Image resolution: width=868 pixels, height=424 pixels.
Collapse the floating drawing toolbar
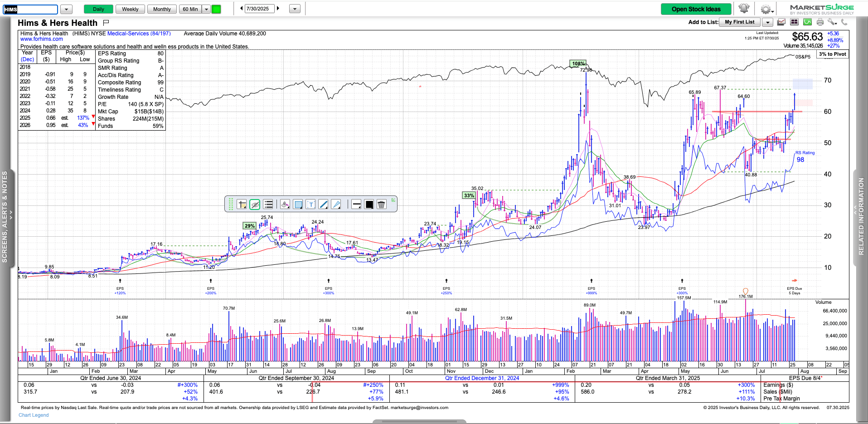pos(393,200)
